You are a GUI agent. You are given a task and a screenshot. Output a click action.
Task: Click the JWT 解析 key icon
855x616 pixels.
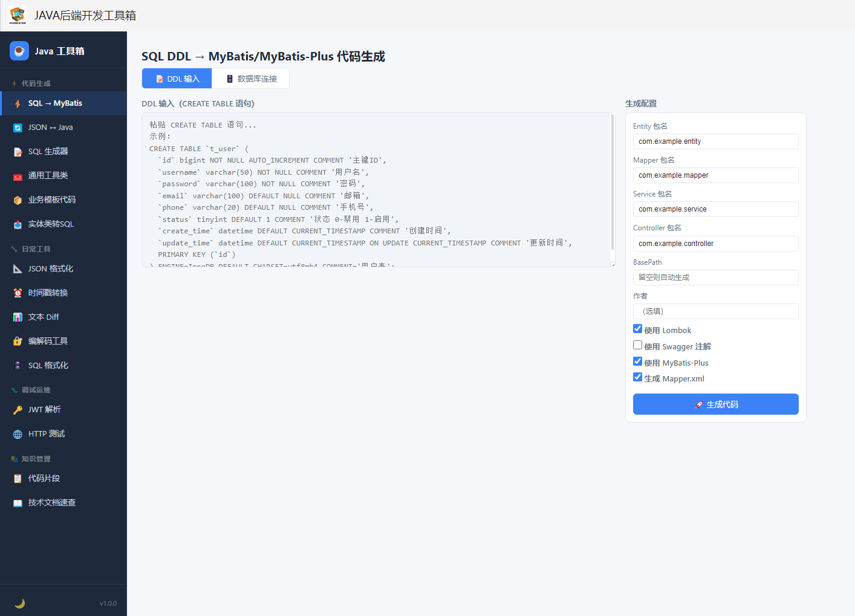pyautogui.click(x=18, y=410)
